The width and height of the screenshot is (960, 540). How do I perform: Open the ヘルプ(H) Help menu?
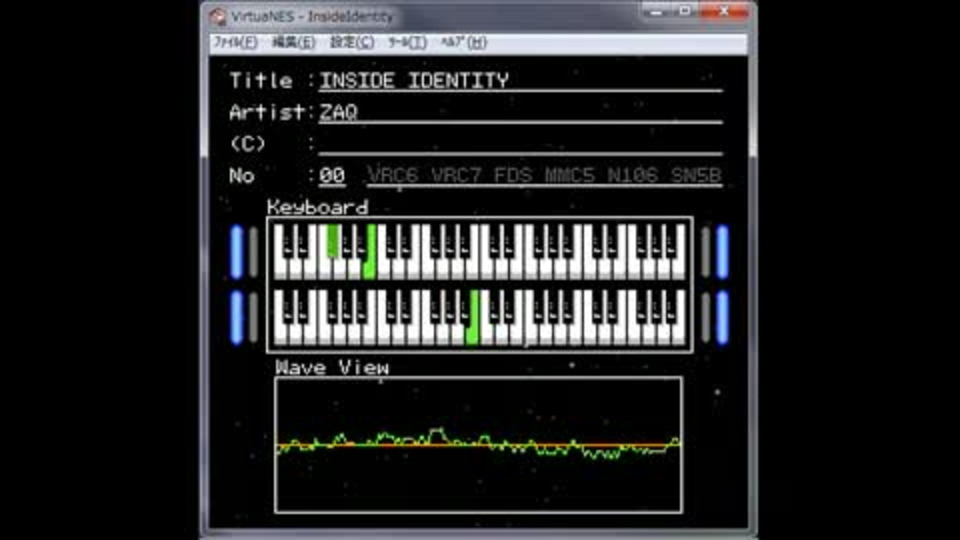pos(463,42)
